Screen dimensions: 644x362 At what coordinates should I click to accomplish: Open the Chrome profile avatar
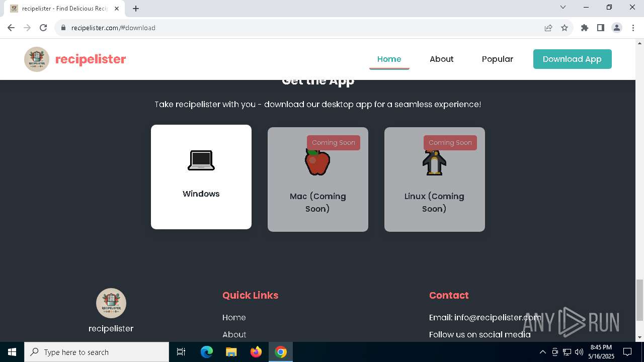tap(617, 28)
